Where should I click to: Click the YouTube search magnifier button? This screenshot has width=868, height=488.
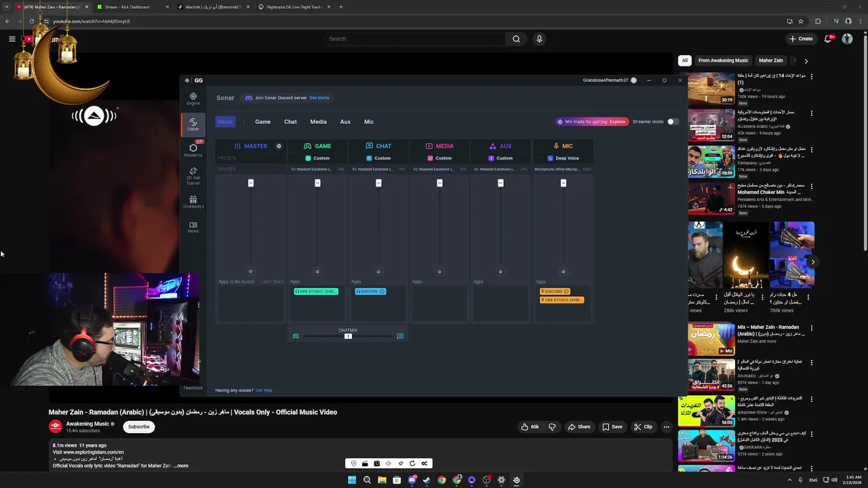click(x=516, y=39)
